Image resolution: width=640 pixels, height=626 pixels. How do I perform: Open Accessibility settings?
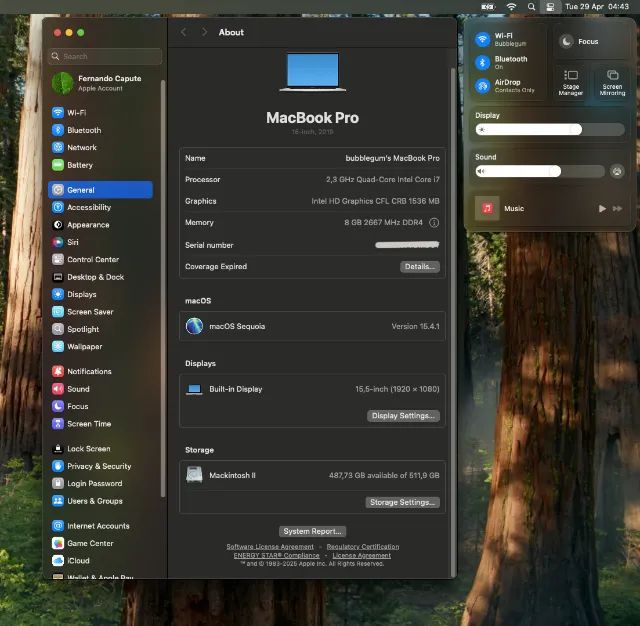[100, 207]
